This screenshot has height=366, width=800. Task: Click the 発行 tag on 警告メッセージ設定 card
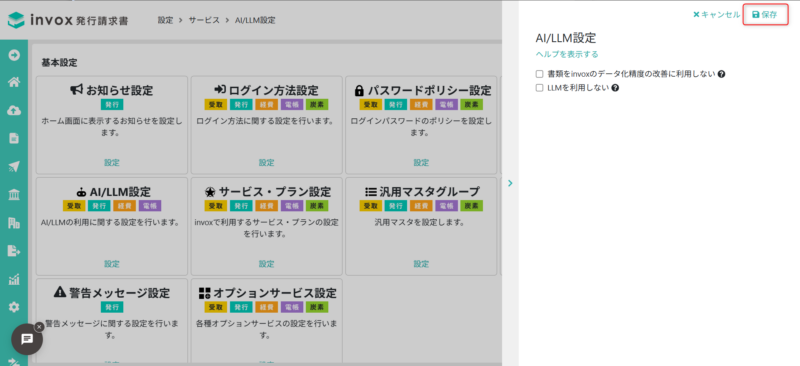tap(112, 307)
